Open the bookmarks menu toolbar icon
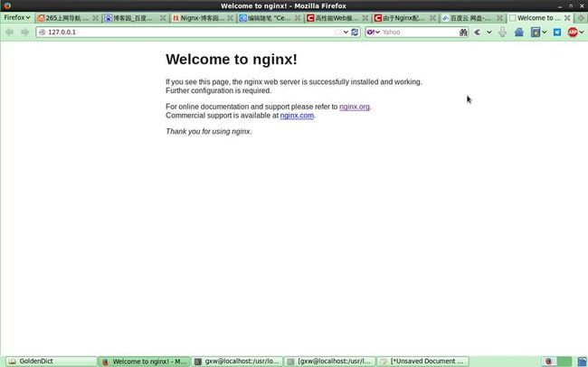The height and width of the screenshot is (367, 588). coord(536,33)
